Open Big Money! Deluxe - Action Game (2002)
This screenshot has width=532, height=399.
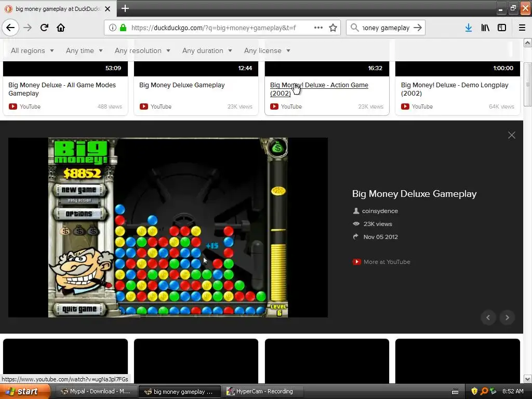point(319,89)
